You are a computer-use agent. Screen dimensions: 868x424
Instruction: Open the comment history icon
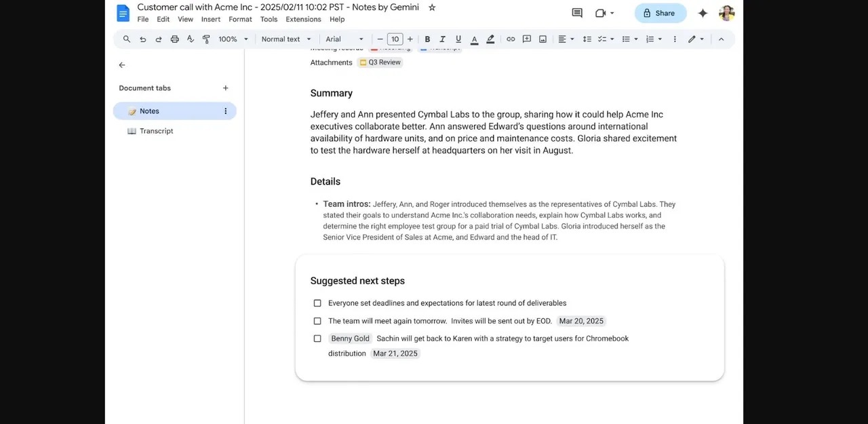point(577,13)
